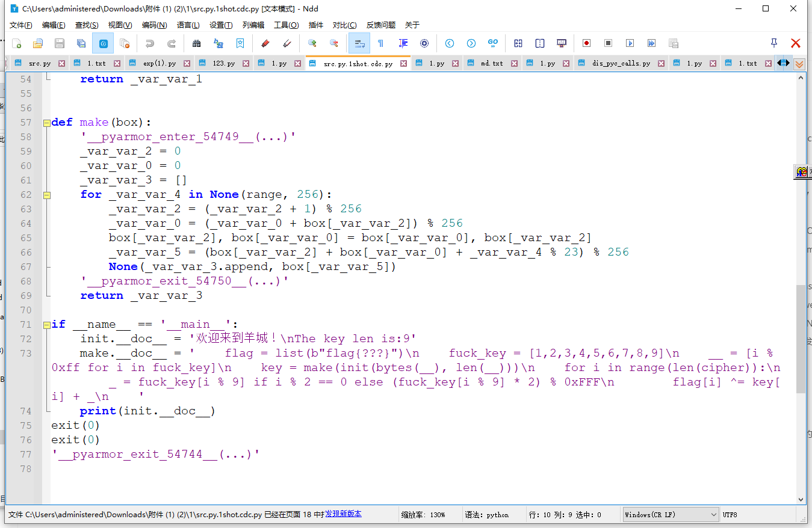Close the exp(1).py tab
Viewport: 812px width, 528px height.
pos(187,63)
